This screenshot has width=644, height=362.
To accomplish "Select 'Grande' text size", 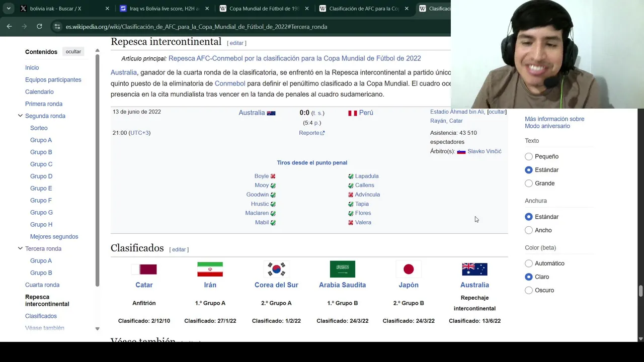I will 528,183.
